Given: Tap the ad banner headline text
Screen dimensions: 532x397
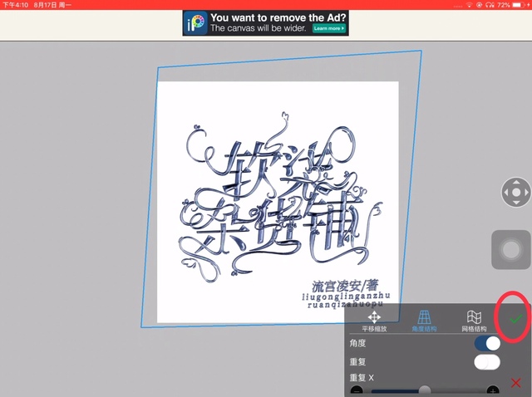Looking at the screenshot, I should (x=278, y=17).
